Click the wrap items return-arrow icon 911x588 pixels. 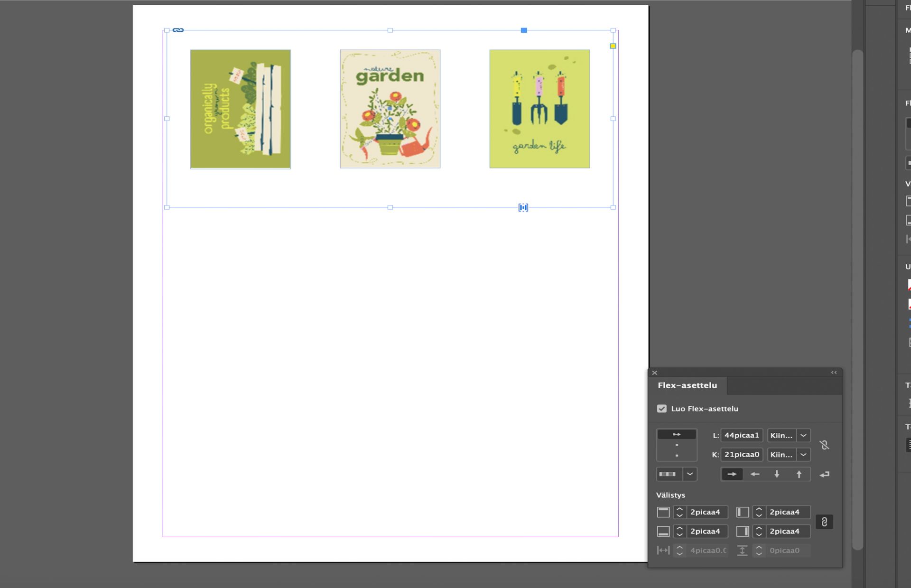coord(825,474)
